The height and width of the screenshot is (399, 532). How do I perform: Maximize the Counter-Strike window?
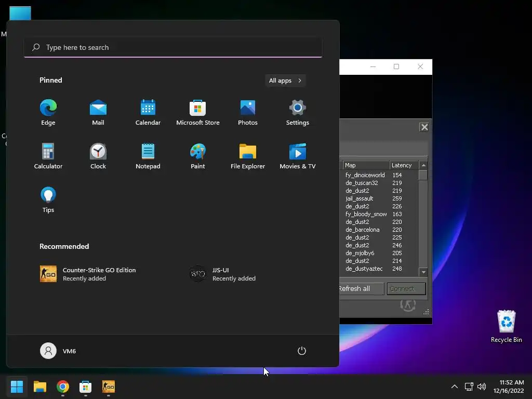(396, 66)
